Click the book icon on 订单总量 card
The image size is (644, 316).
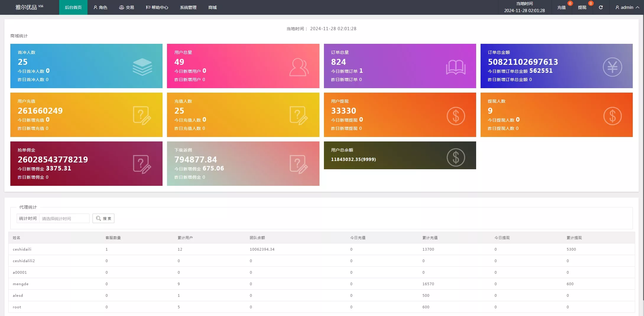click(x=455, y=67)
